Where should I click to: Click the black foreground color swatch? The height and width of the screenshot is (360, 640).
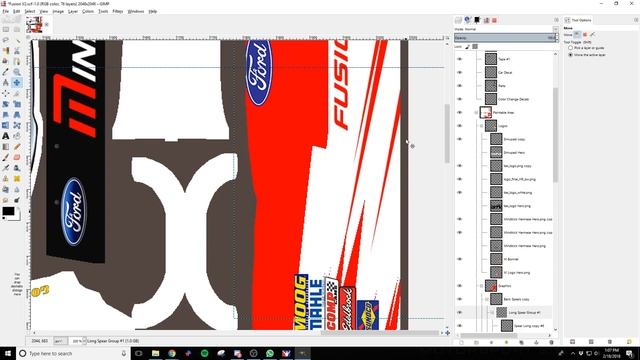click(8, 211)
